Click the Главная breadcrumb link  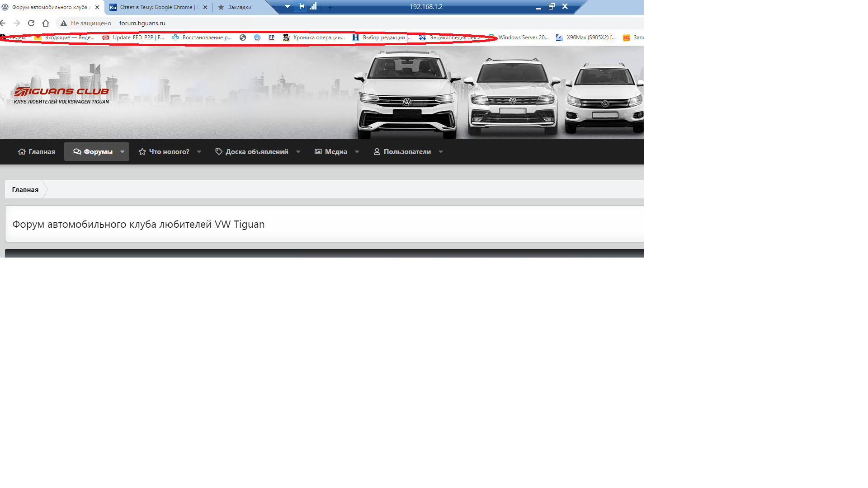tap(25, 190)
